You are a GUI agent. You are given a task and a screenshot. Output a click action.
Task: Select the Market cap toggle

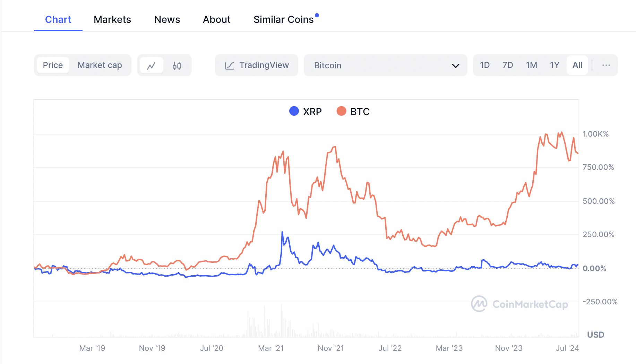pos(100,65)
